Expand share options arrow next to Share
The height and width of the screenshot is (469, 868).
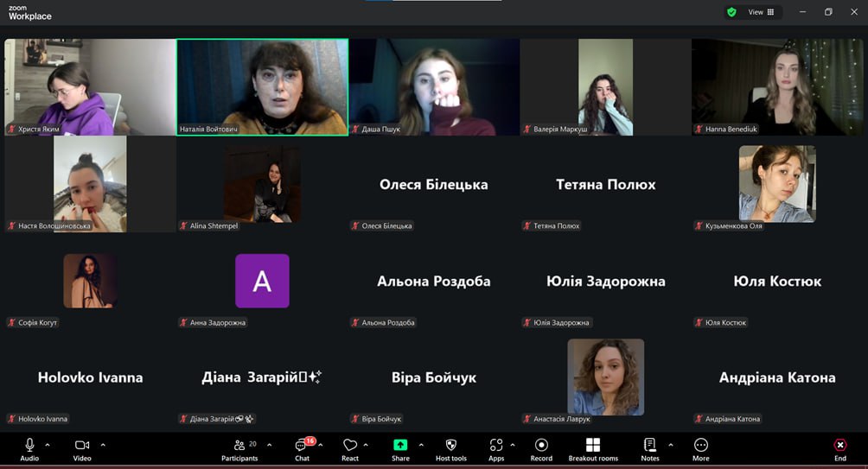421,445
